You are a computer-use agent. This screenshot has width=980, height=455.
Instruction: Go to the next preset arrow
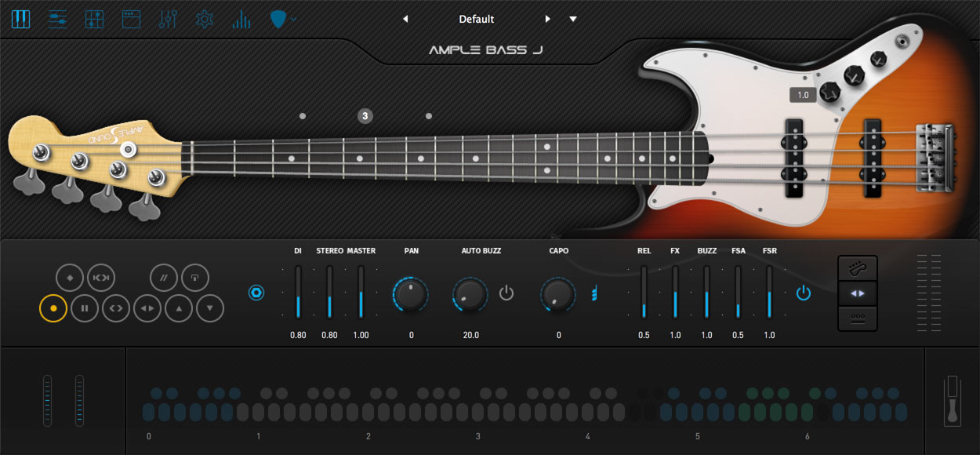(548, 19)
